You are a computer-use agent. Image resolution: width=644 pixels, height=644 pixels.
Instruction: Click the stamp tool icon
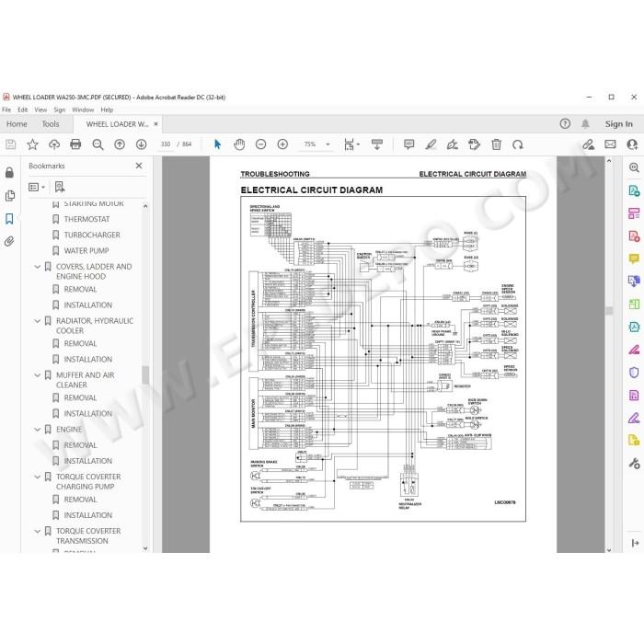pos(475,144)
